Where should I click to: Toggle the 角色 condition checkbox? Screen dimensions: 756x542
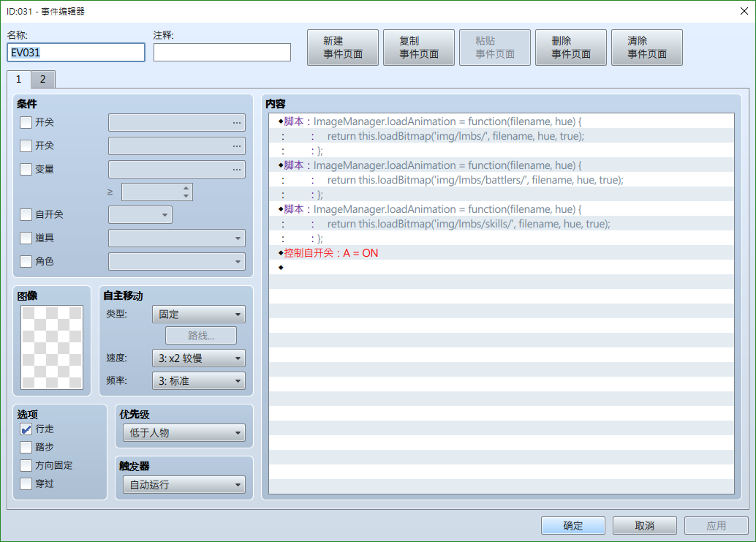(x=26, y=261)
